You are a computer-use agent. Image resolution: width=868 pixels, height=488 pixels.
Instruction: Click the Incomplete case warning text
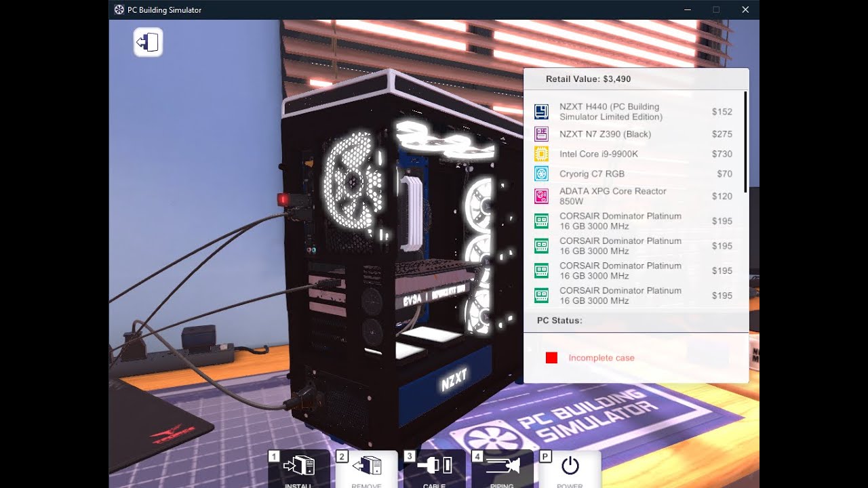(x=601, y=358)
